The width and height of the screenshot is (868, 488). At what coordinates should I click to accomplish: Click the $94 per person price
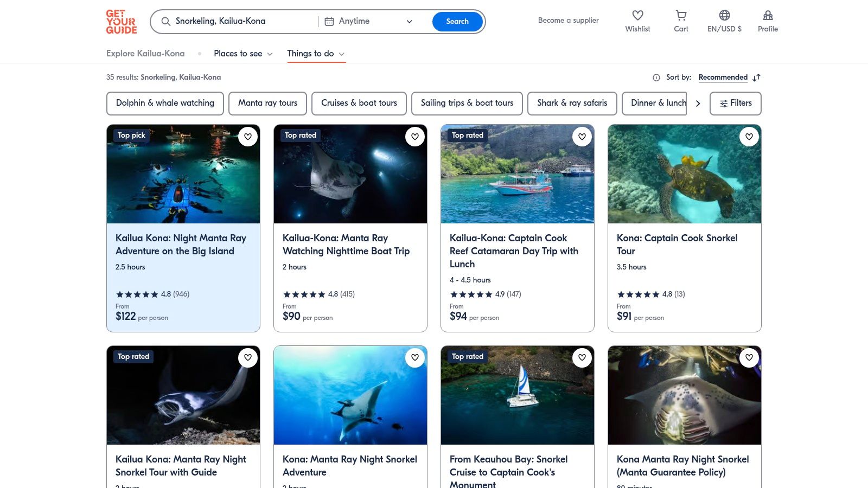pyautogui.click(x=474, y=317)
